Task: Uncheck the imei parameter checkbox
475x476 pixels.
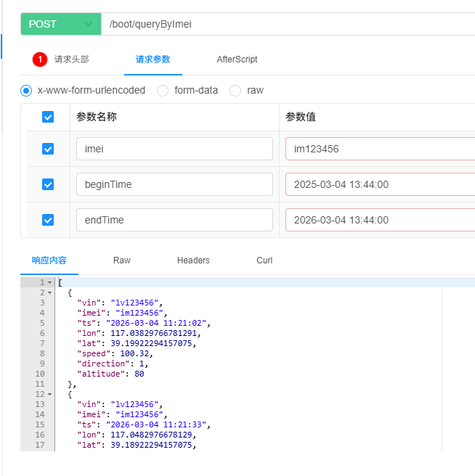Action: [48, 149]
